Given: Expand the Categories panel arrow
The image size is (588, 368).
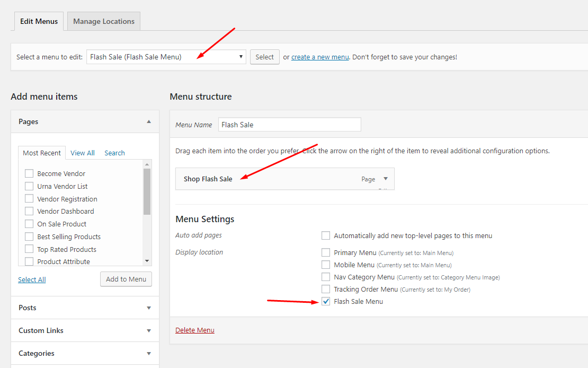Looking at the screenshot, I should [x=149, y=354].
